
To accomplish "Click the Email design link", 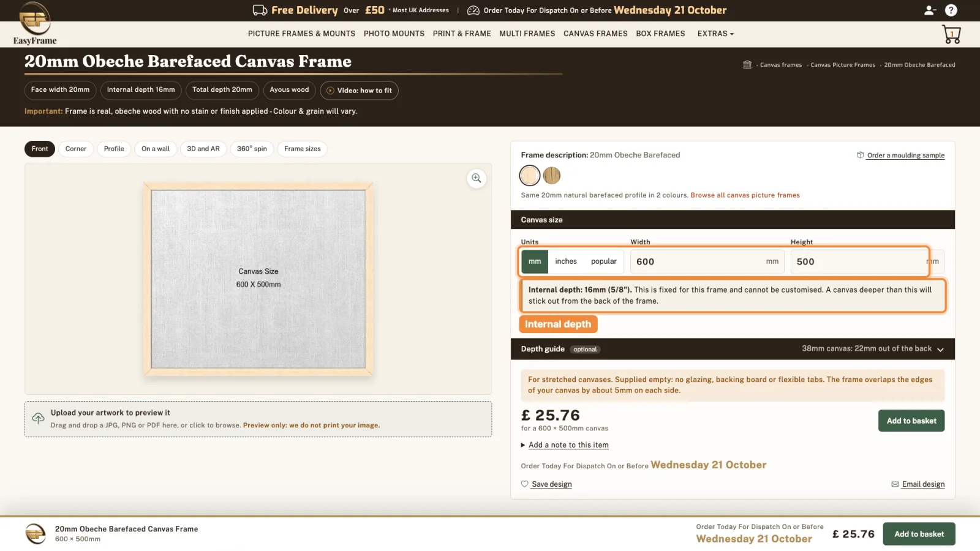I will [923, 484].
